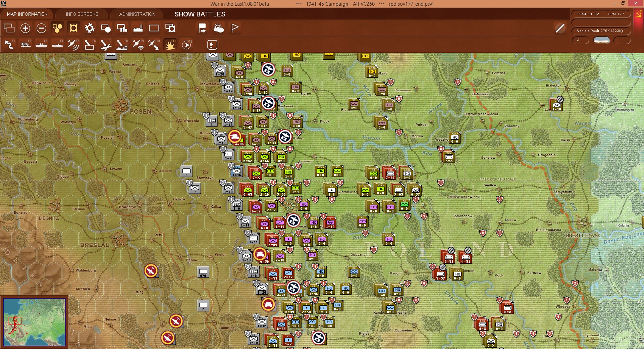Viewport: 644px width, 349px height.
Task: Click the Vehicle Pool 276K field
Action: pyautogui.click(x=601, y=31)
